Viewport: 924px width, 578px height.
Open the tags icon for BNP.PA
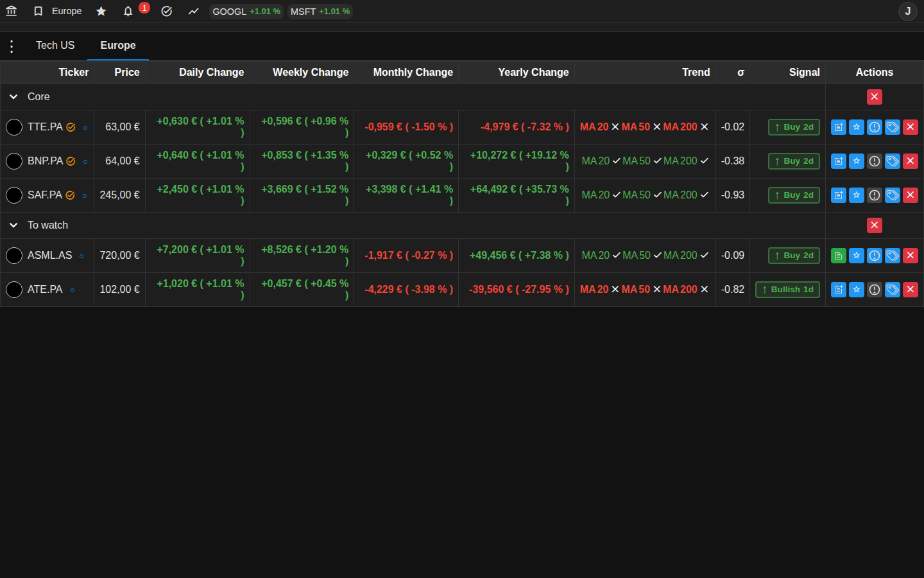[x=893, y=161]
